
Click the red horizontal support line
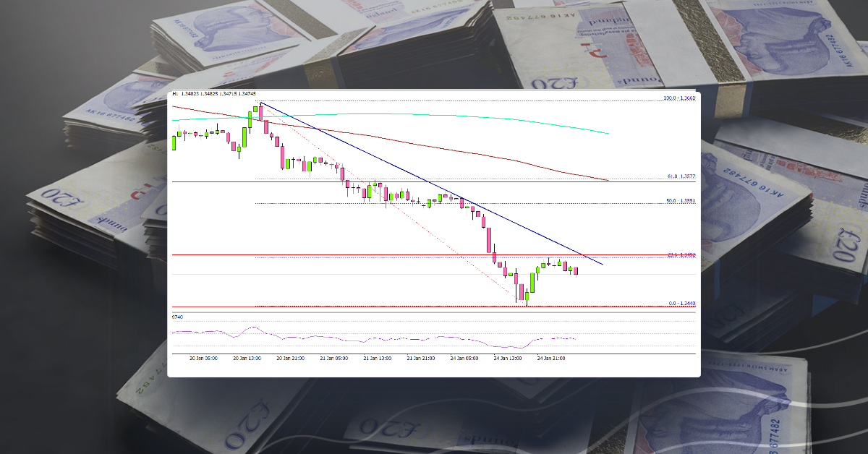click(x=325, y=254)
